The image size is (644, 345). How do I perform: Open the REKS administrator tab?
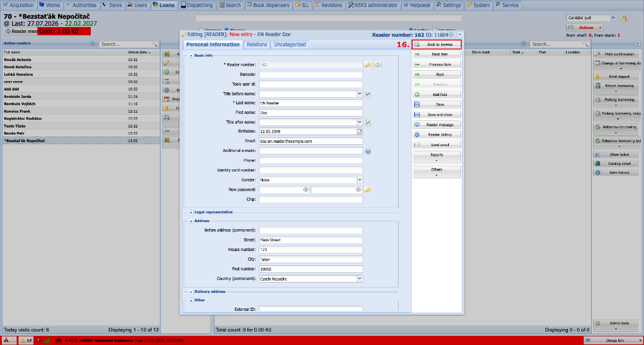(x=372, y=5)
